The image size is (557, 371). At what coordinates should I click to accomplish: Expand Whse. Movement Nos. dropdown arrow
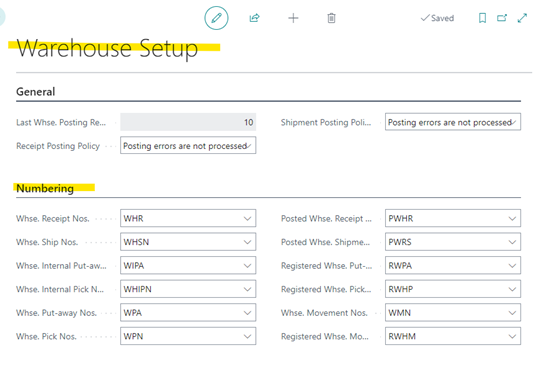[x=512, y=313]
